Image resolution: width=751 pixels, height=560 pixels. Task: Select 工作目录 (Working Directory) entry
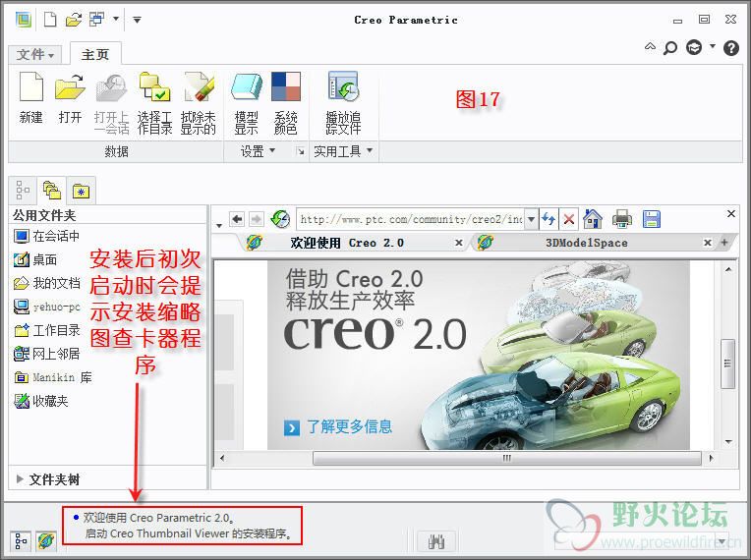coord(46,330)
